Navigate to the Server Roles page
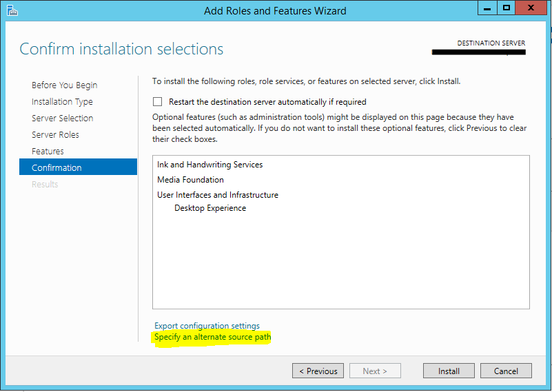The image size is (552, 392). (x=55, y=135)
